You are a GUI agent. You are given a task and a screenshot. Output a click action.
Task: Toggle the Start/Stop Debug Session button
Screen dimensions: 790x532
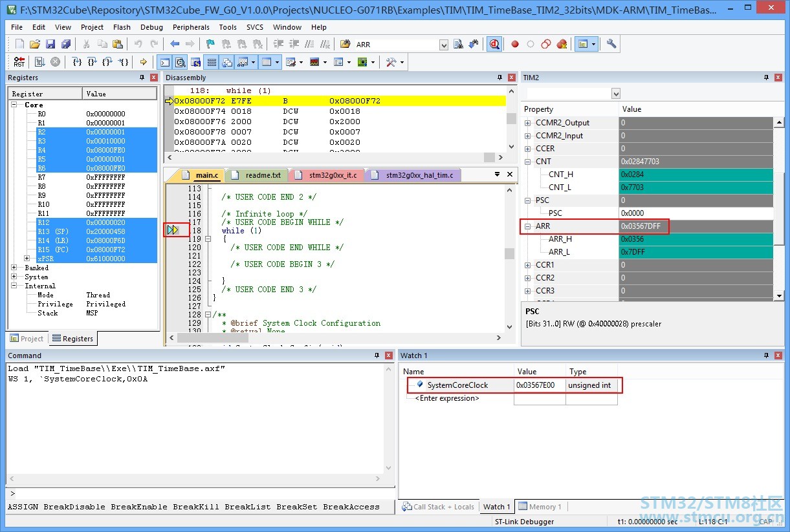click(x=494, y=44)
